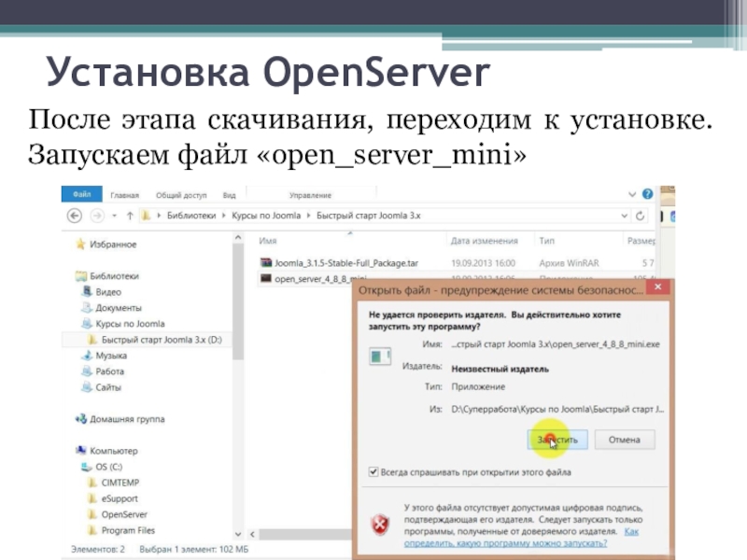Click the Компьютер icon in sidebar
This screenshot has height=560, width=747.
point(81,451)
